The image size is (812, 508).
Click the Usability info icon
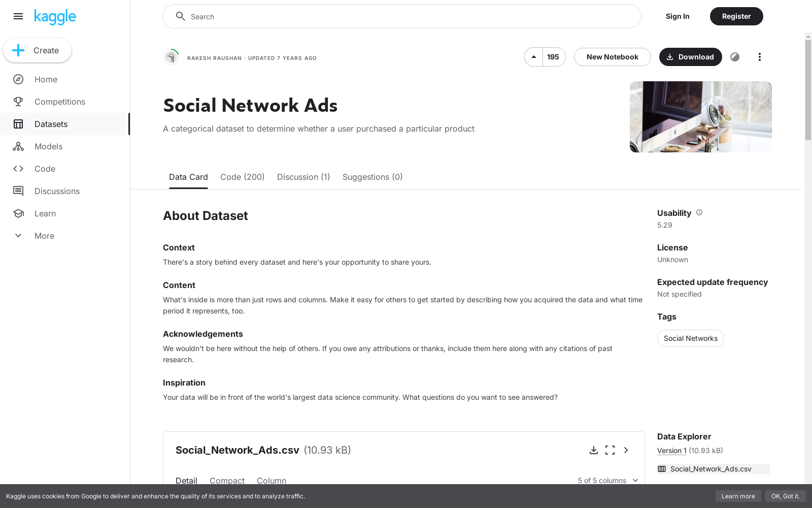(699, 212)
